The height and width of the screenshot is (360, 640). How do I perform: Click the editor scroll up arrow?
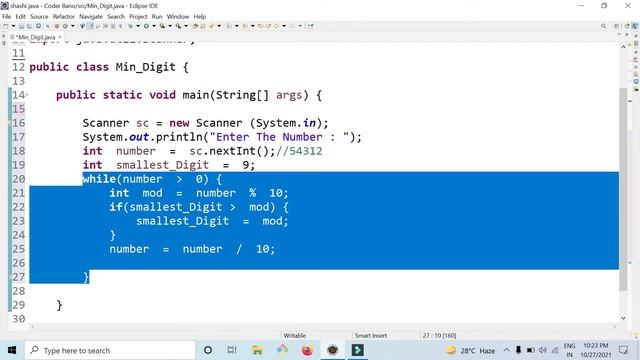623,47
